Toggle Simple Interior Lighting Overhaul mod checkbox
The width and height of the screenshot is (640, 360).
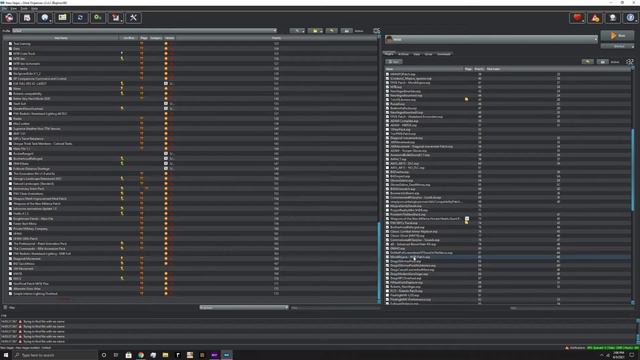[x=10, y=293]
